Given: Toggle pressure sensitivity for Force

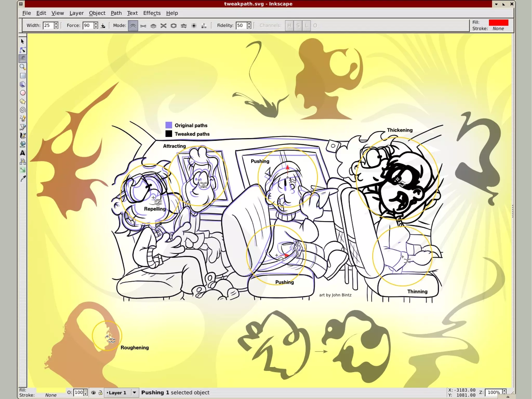Looking at the screenshot, I should [x=103, y=26].
